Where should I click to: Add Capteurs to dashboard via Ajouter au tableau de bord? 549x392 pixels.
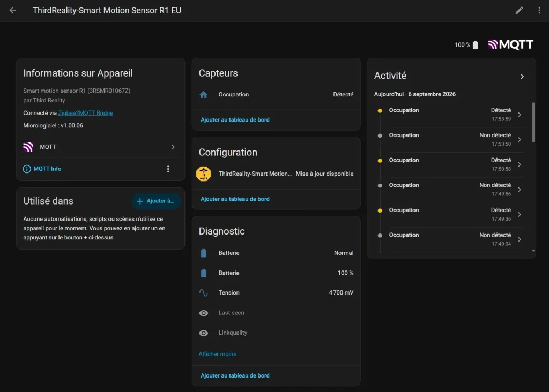tap(235, 119)
